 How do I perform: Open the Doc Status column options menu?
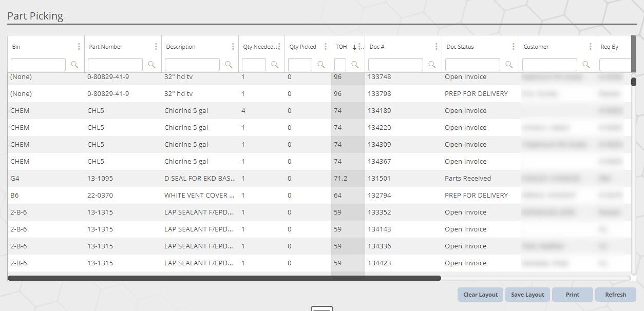(x=514, y=47)
